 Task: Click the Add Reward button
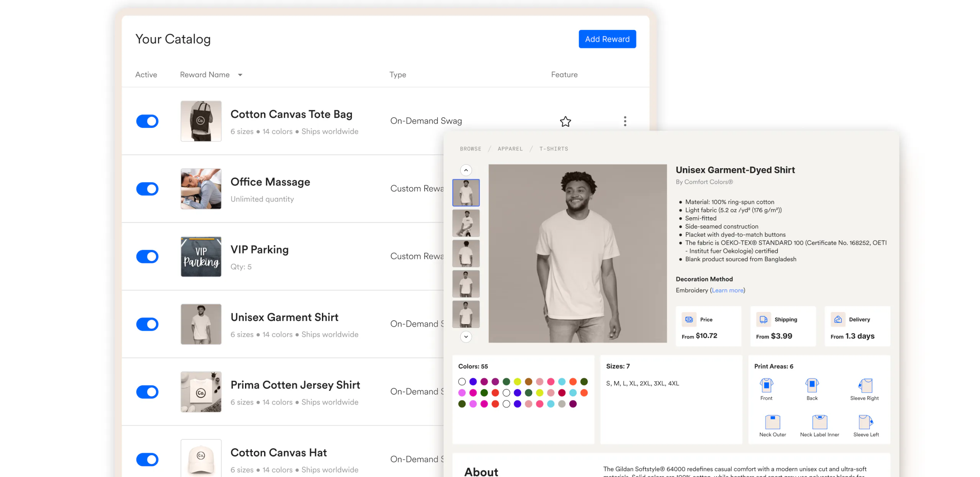click(607, 39)
